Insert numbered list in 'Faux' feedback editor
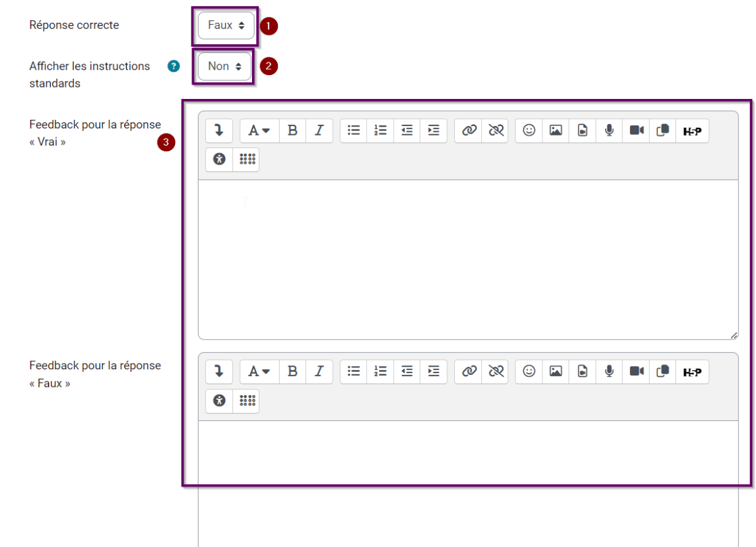This screenshot has width=756, height=547. pyautogui.click(x=381, y=372)
